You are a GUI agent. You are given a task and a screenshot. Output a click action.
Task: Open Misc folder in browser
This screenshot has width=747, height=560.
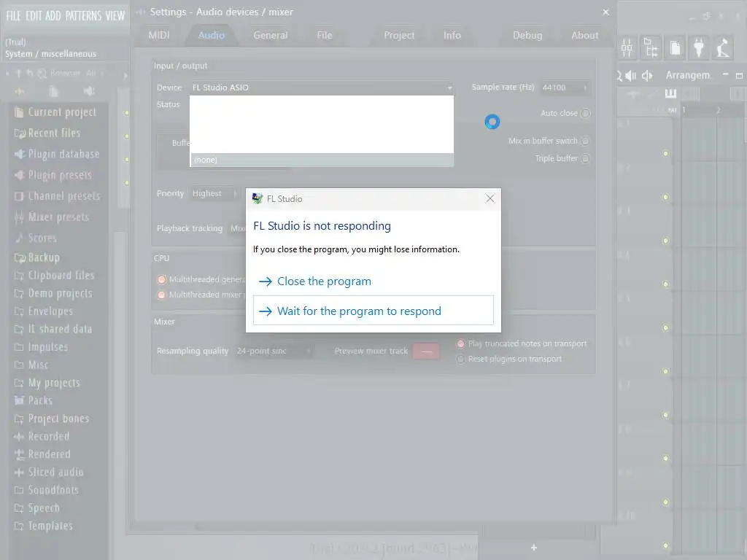(31, 365)
